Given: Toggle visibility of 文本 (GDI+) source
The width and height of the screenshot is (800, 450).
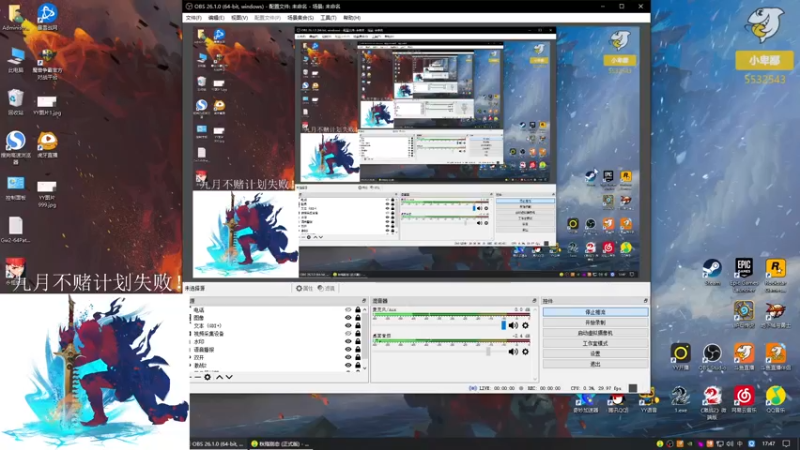Looking at the screenshot, I should (348, 326).
